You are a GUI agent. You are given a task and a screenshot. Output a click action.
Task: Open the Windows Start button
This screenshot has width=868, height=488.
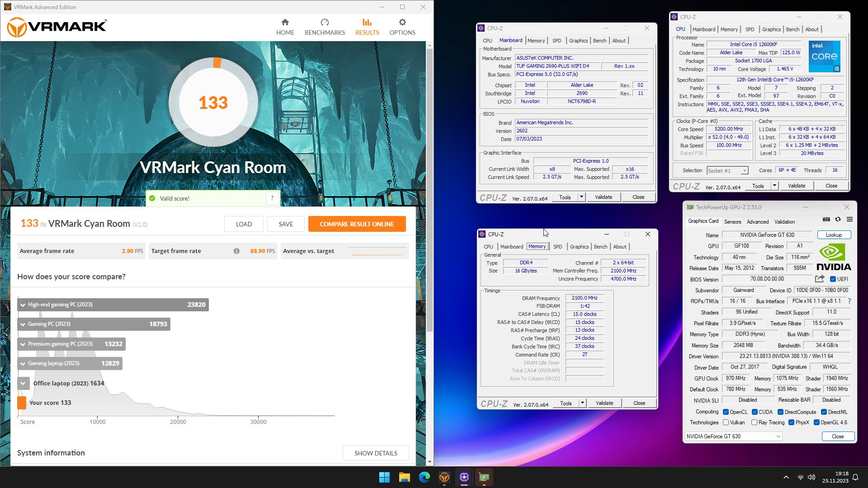pos(384,477)
